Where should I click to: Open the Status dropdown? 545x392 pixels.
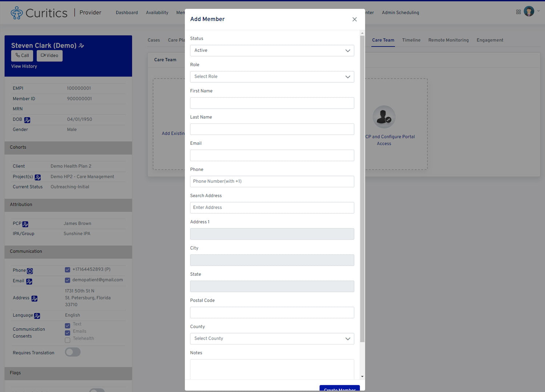[272, 50]
